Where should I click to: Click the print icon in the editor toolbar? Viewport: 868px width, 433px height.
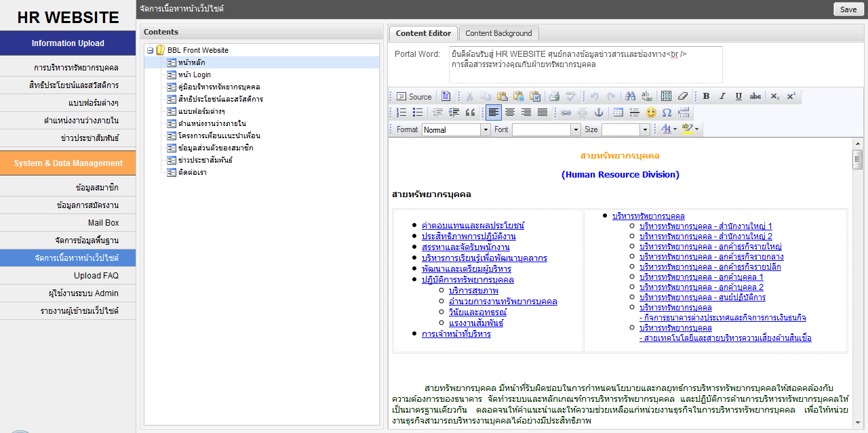coord(554,96)
